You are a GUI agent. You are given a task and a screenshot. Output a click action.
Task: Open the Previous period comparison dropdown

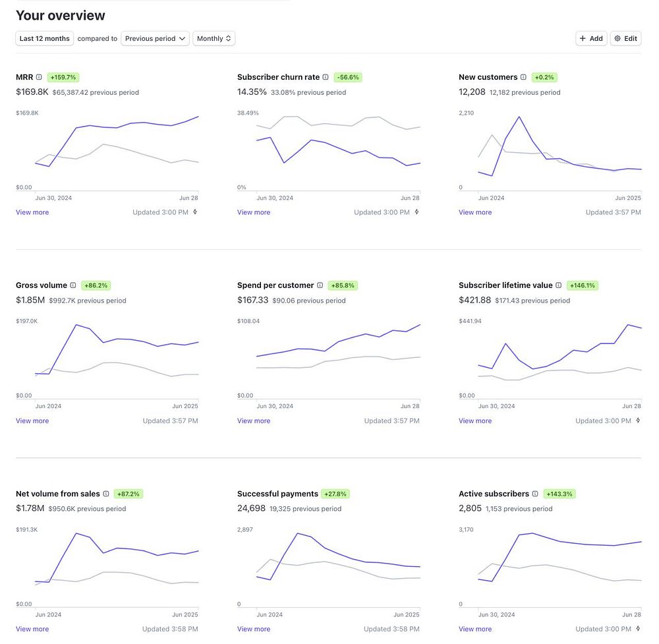tap(156, 38)
